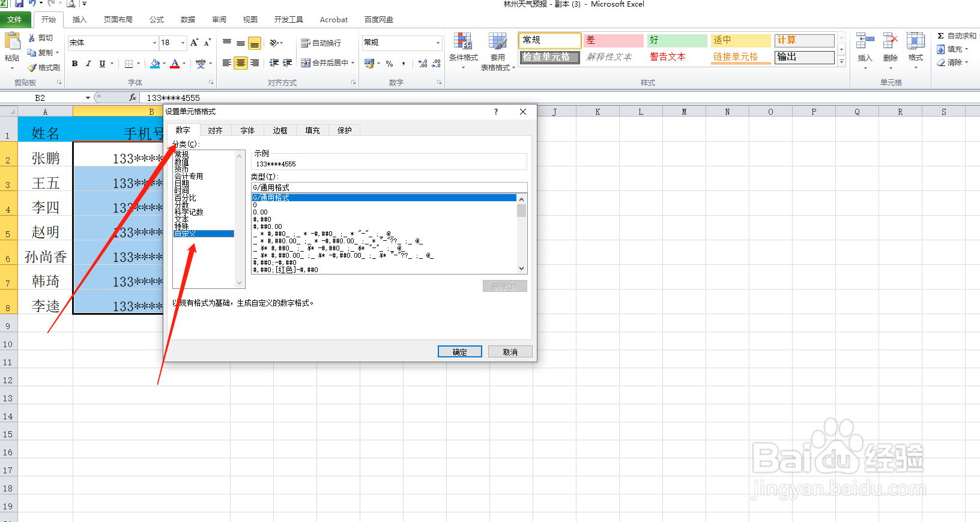Click the insert function fx icon
This screenshot has height=522, width=980.
(x=133, y=97)
